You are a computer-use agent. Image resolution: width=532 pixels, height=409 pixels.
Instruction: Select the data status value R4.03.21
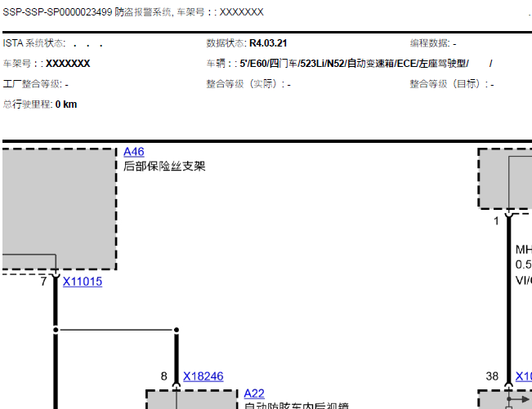[268, 43]
